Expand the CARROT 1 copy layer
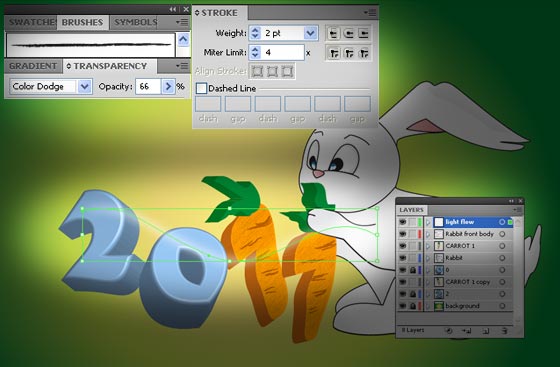The image size is (560, 367). click(x=428, y=282)
